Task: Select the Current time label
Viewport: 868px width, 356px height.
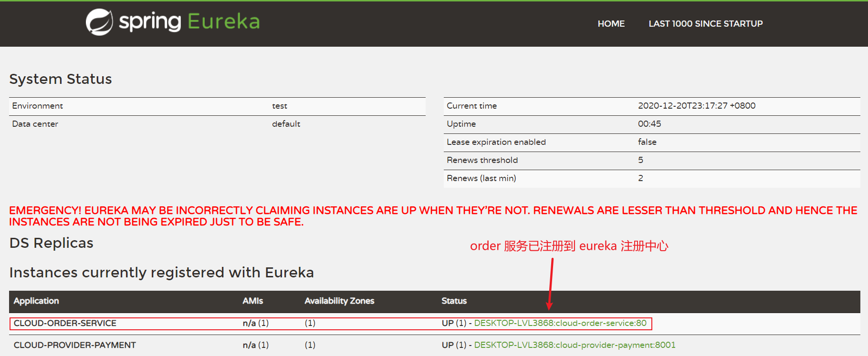Action: tap(471, 106)
